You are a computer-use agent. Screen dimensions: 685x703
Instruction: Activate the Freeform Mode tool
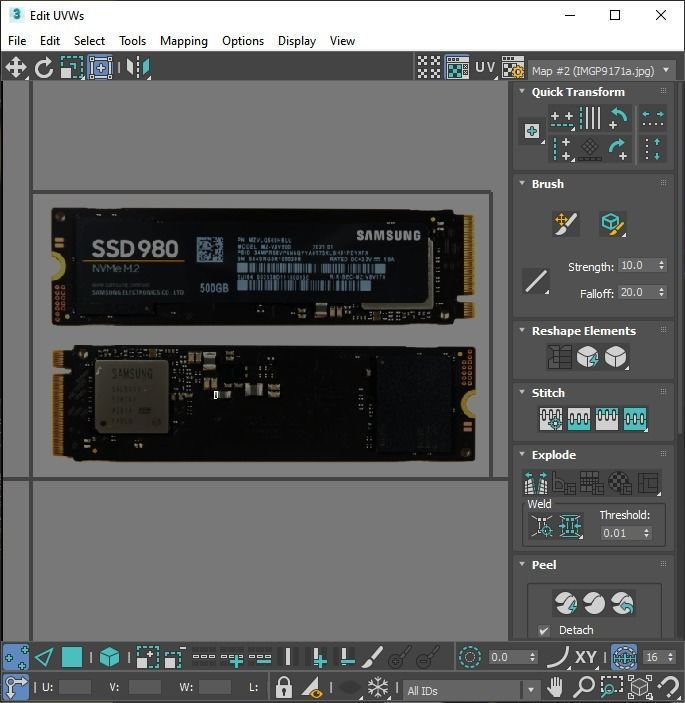[x=100, y=68]
